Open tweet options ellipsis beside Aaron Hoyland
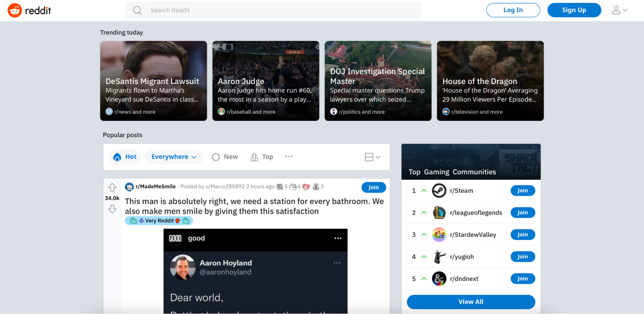Screen dimensions: 644x314 coord(337,263)
